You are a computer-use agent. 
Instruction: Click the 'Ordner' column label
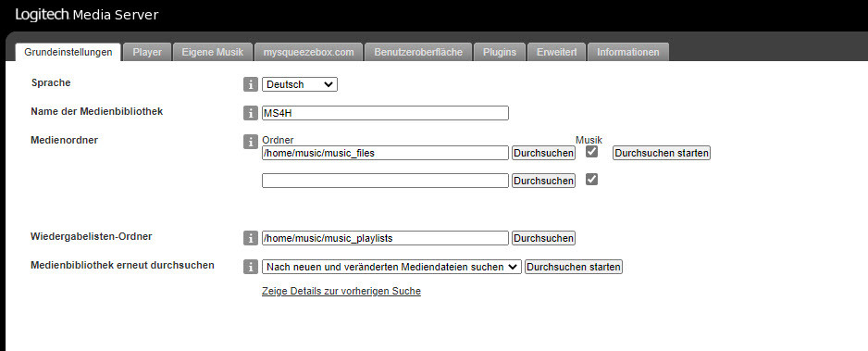click(278, 140)
